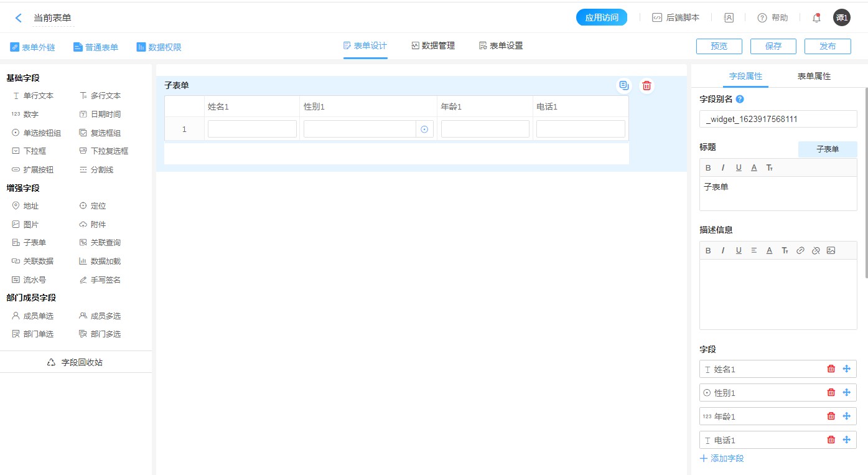Open the notification bell
Screen dimensions: 868x475
(816, 18)
